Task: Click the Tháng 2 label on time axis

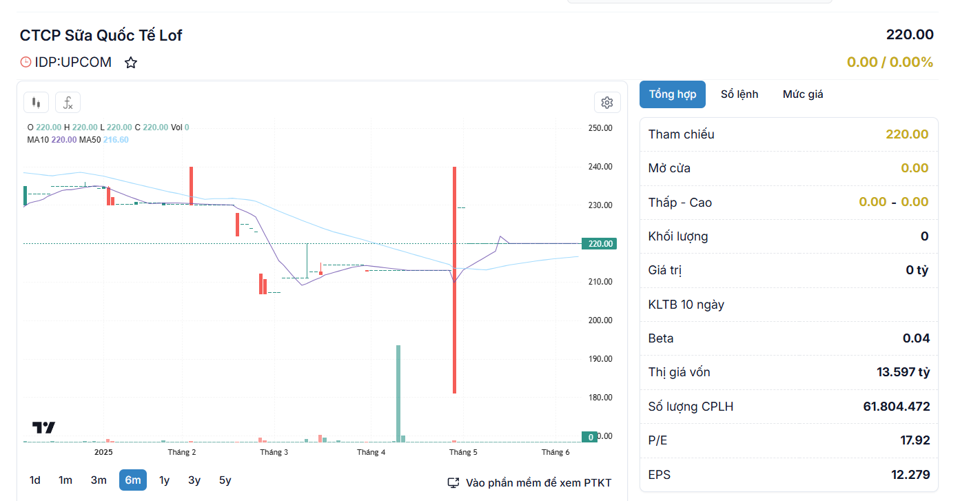Action: 182,452
